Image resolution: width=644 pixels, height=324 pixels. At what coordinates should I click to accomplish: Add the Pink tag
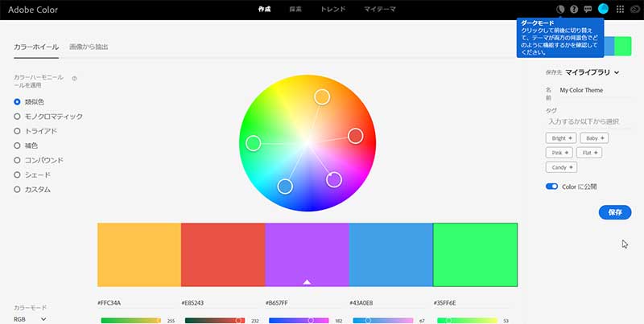[559, 153]
